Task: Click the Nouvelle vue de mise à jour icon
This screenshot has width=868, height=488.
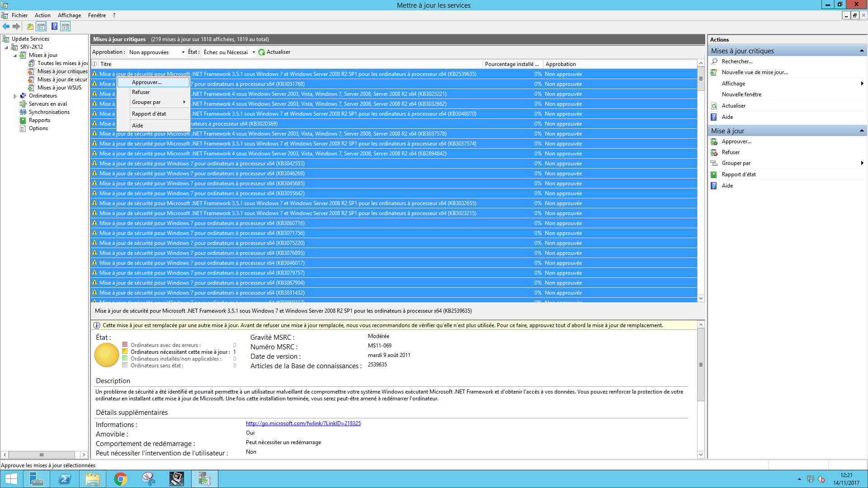Action: point(714,72)
